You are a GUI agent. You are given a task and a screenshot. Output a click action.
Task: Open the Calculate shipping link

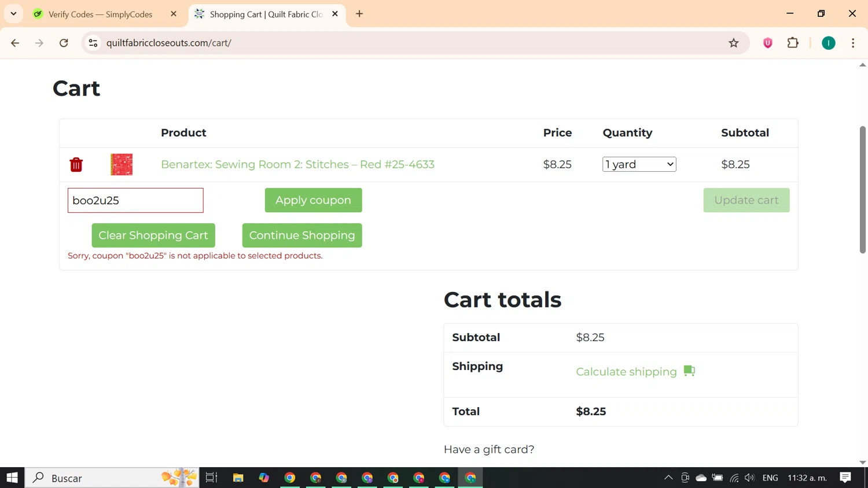tap(626, 372)
